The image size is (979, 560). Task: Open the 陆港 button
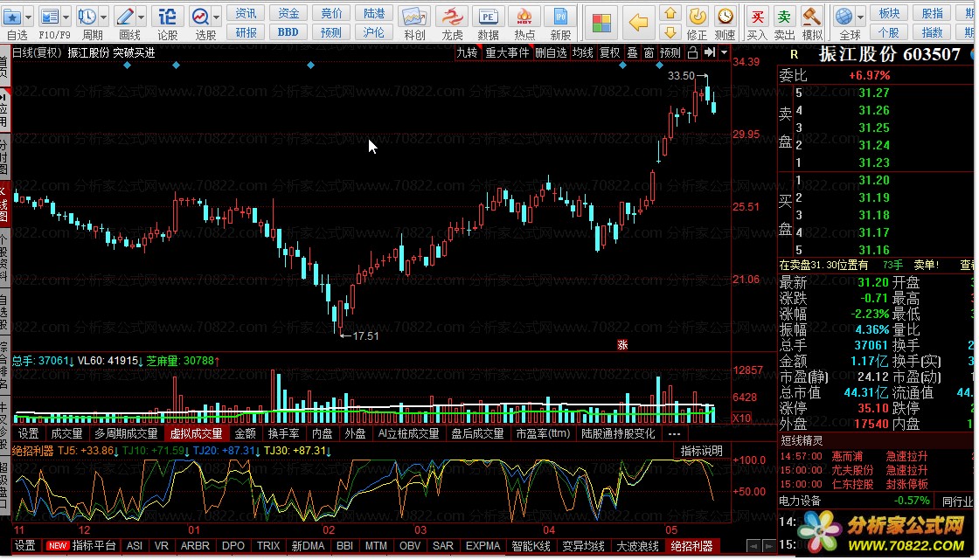(x=373, y=13)
